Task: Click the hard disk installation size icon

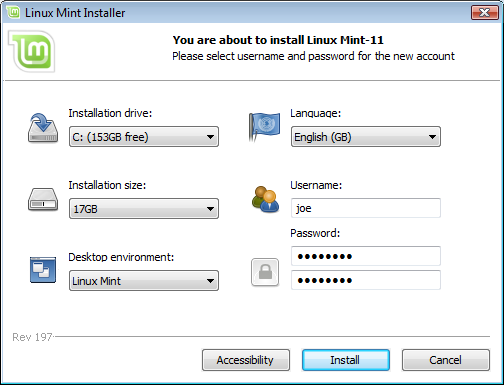Action: [43, 199]
